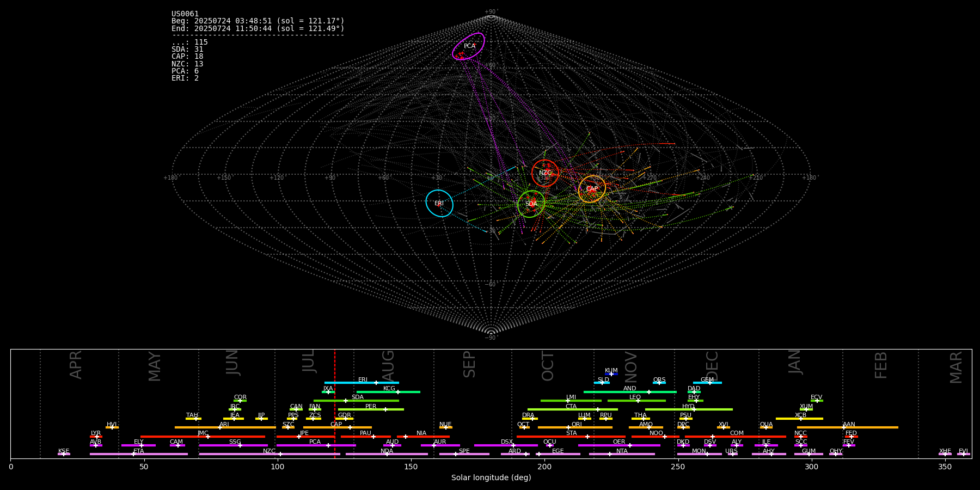The width and height of the screenshot is (980, 490).
Task: Click the KUM shower bar in timeline
Action: 611,374
